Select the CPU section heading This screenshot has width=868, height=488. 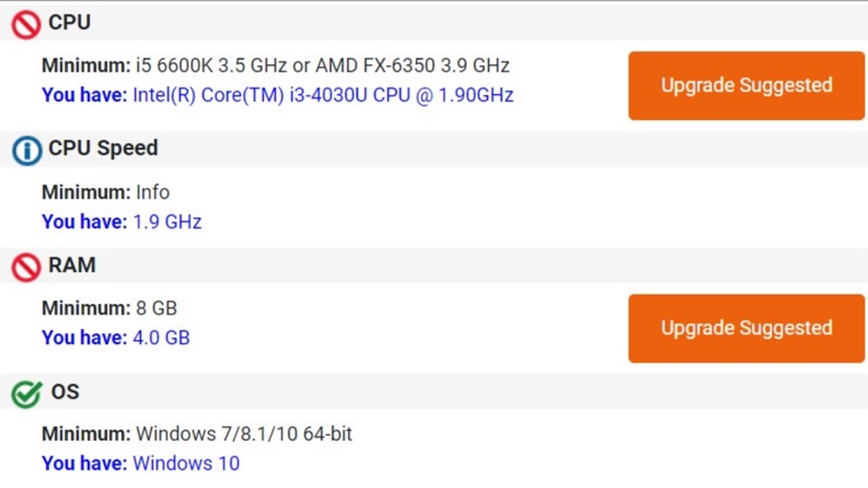[70, 23]
